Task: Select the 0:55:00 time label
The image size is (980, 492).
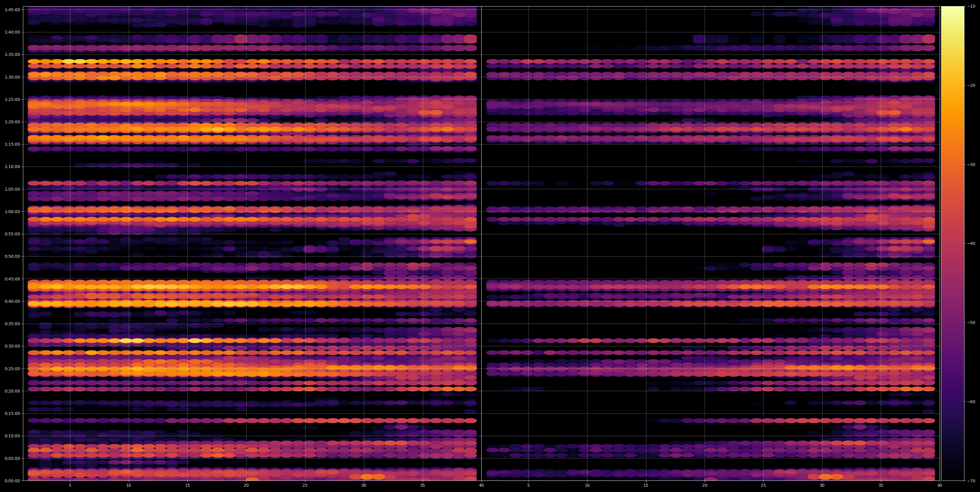Action: click(x=12, y=234)
